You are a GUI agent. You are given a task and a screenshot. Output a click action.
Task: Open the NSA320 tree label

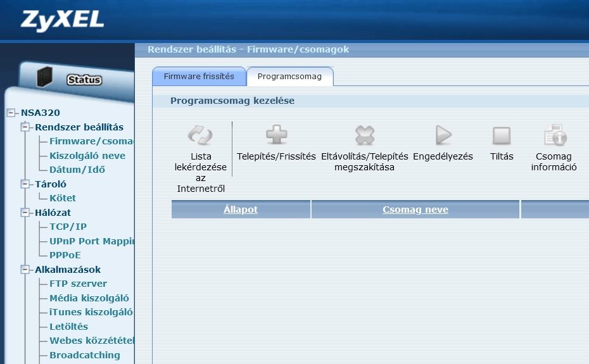[40, 113]
